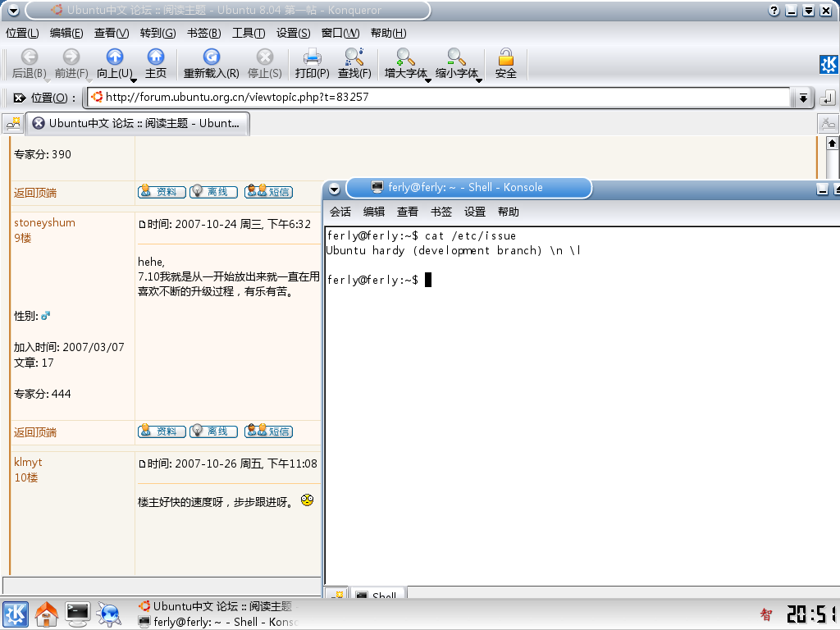Click the red 智 input method tray icon
This screenshot has height=630, width=840.
pos(766,614)
